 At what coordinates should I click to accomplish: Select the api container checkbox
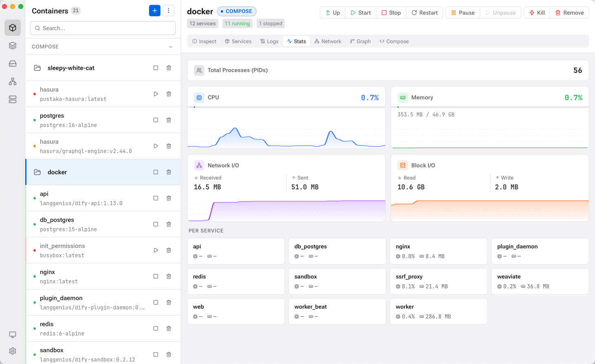pyautogui.click(x=156, y=198)
